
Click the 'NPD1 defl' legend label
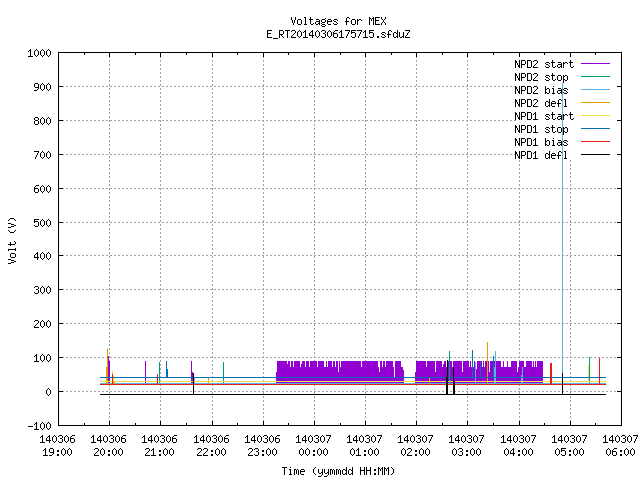click(x=541, y=156)
